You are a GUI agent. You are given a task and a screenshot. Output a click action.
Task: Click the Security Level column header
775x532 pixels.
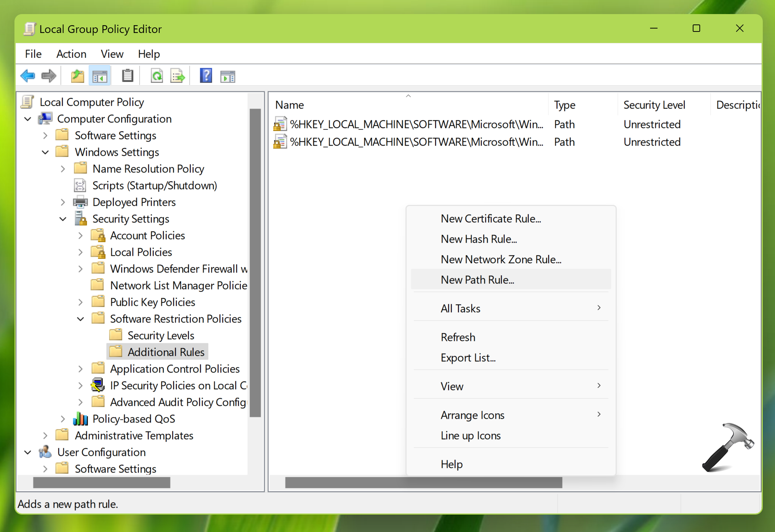[655, 105]
